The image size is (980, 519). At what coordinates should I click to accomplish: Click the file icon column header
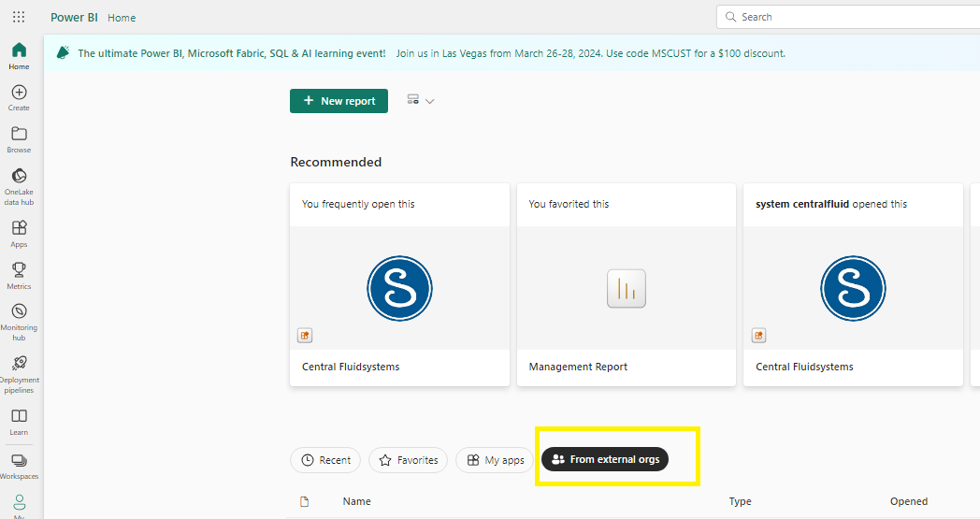click(x=304, y=501)
